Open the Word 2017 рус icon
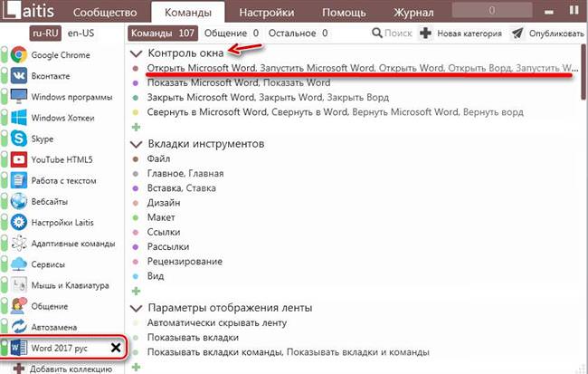588x374 pixels. 19,348
